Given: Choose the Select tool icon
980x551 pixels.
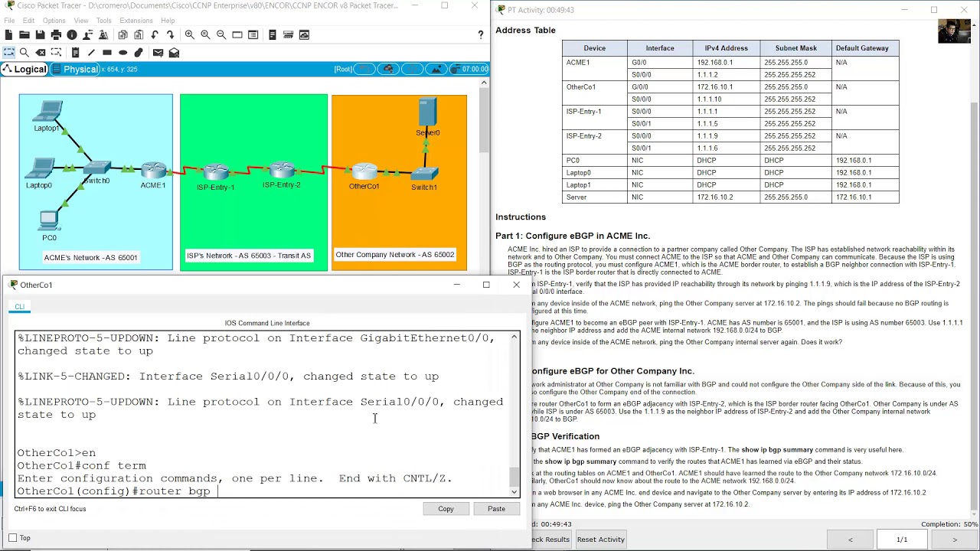Looking at the screenshot, I should 8,52.
